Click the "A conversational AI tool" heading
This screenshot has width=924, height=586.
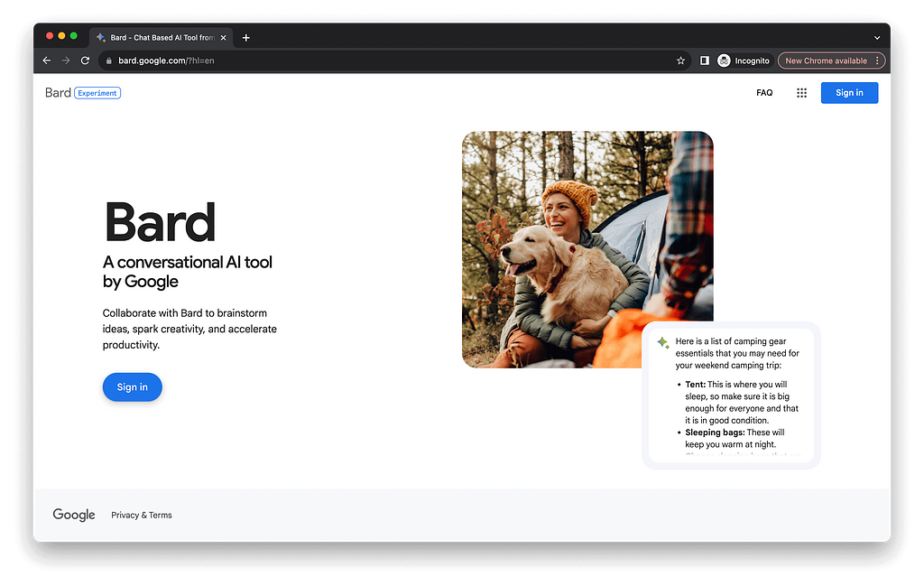point(188,271)
